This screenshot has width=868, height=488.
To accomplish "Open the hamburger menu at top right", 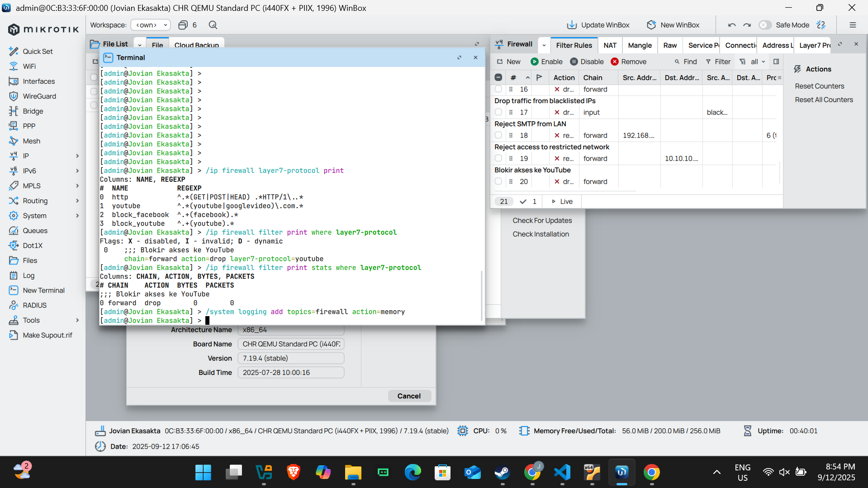I will point(853,25).
